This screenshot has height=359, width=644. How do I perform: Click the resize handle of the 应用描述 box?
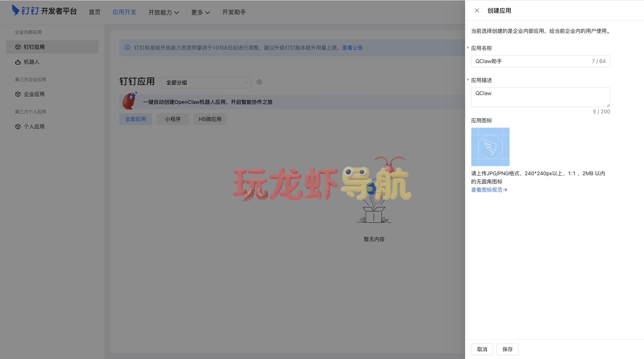point(608,105)
